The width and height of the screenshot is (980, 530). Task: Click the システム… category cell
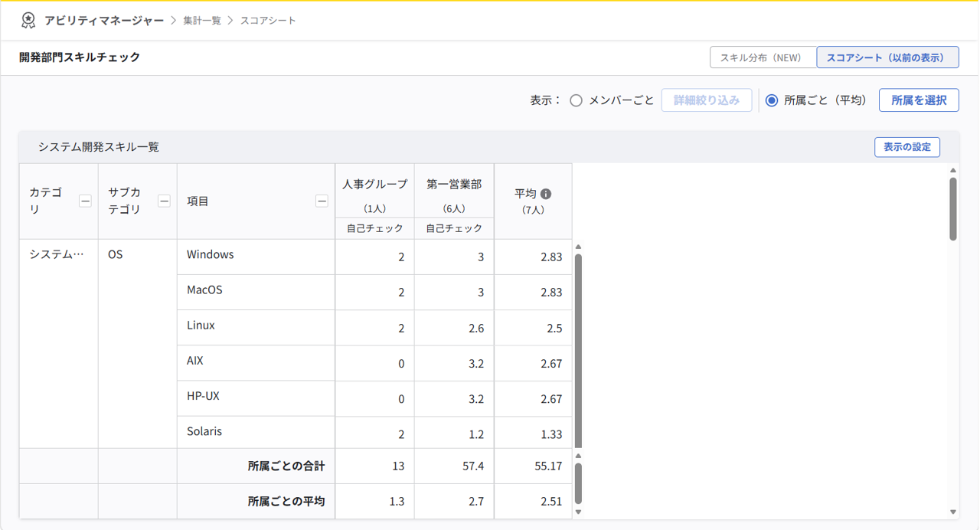click(x=58, y=343)
